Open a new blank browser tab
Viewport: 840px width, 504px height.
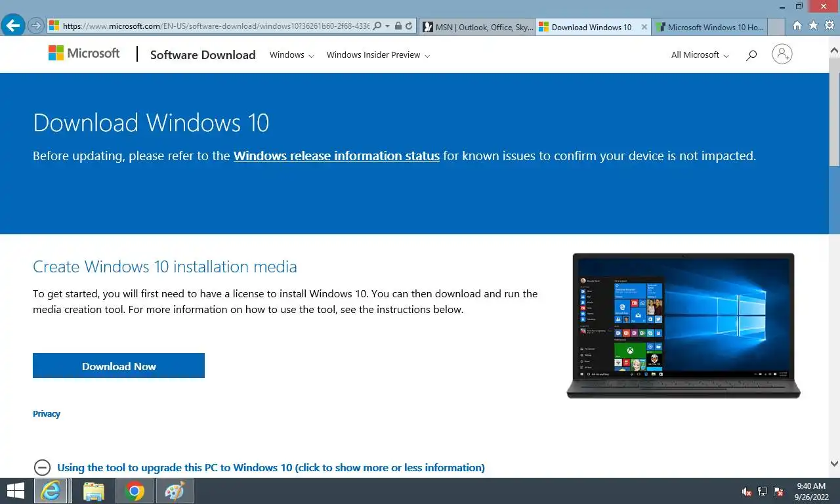coord(776,27)
